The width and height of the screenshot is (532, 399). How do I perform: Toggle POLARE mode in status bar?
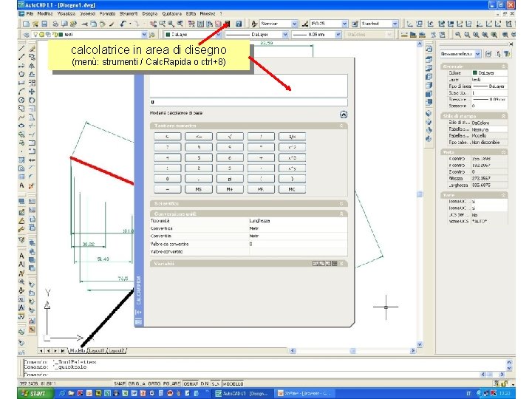tap(171, 383)
